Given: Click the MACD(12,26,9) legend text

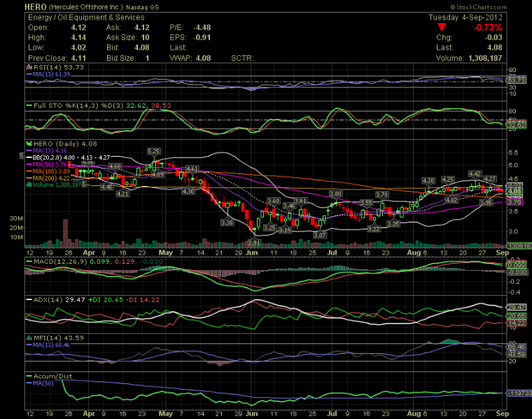Looking at the screenshot, I should tap(60, 262).
